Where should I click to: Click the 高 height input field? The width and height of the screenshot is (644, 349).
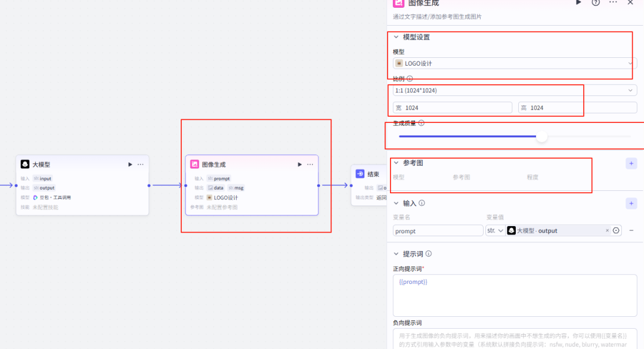coord(577,108)
